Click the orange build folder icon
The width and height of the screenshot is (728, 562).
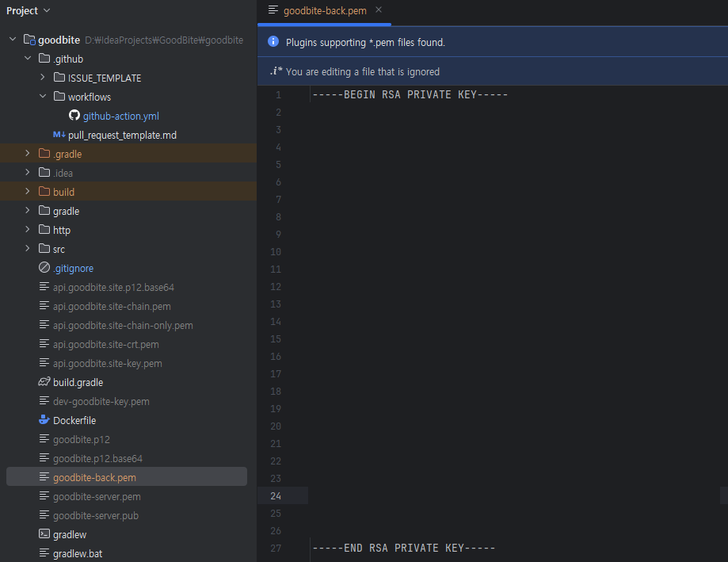[x=44, y=191]
